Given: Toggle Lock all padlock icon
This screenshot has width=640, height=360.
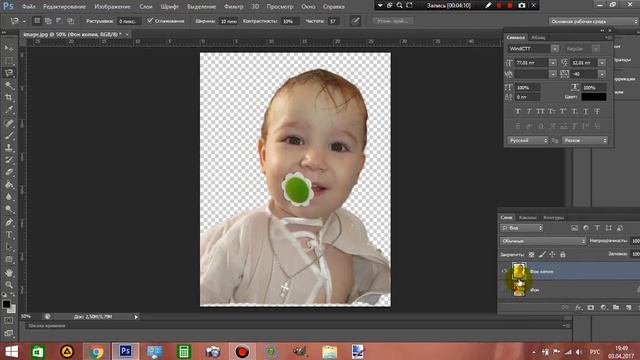Looking at the screenshot, I should pos(563,254).
